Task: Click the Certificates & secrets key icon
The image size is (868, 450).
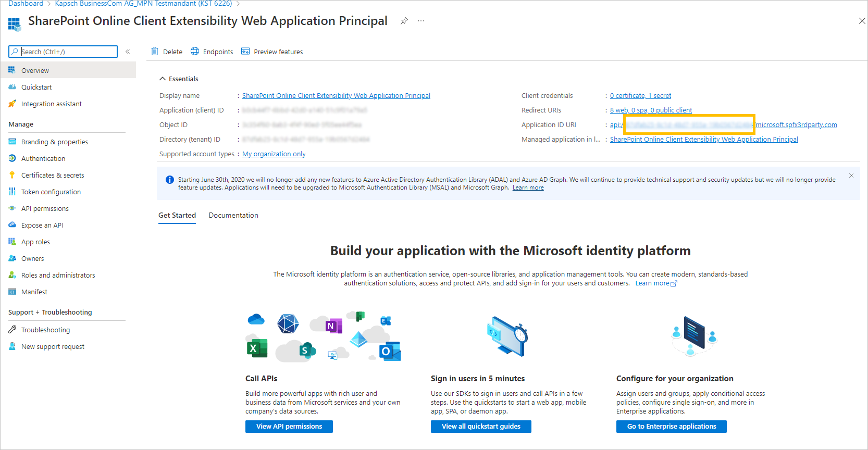Action: [12, 175]
